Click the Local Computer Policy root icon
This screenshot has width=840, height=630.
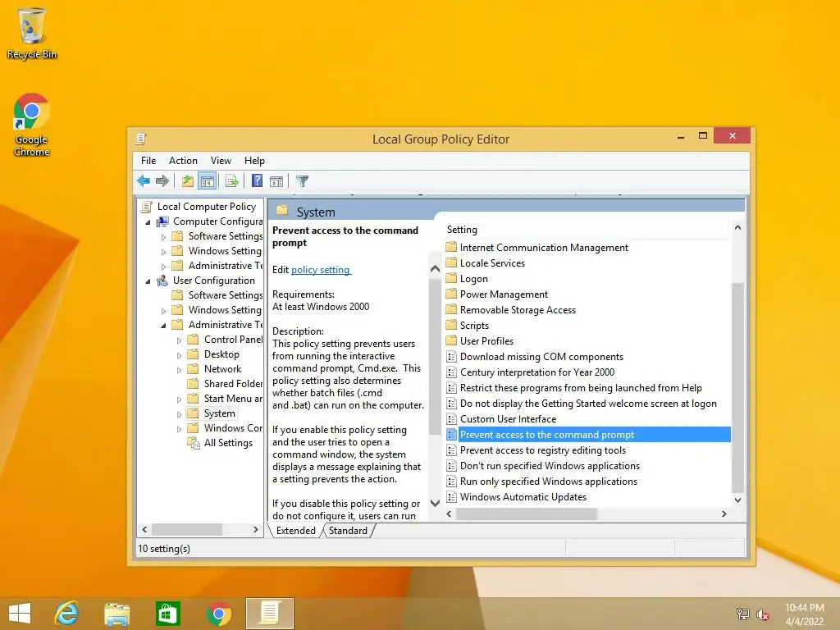pos(146,207)
